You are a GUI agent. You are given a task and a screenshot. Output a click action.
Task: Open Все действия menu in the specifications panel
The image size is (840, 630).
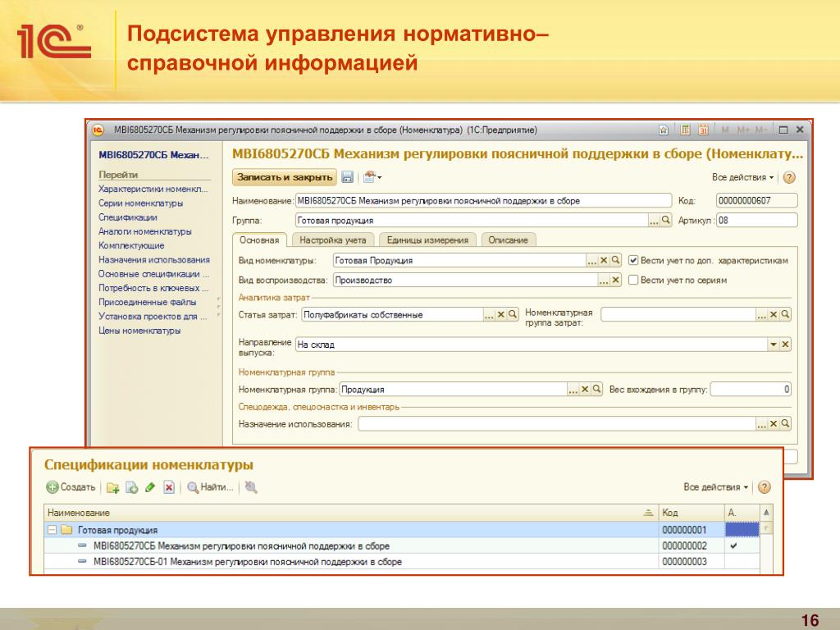(x=715, y=487)
